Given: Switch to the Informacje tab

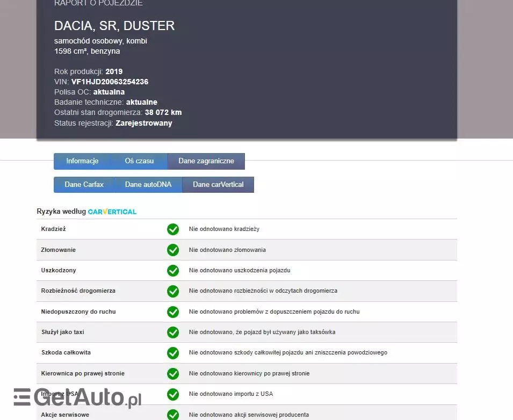Looking at the screenshot, I should coord(82,161).
